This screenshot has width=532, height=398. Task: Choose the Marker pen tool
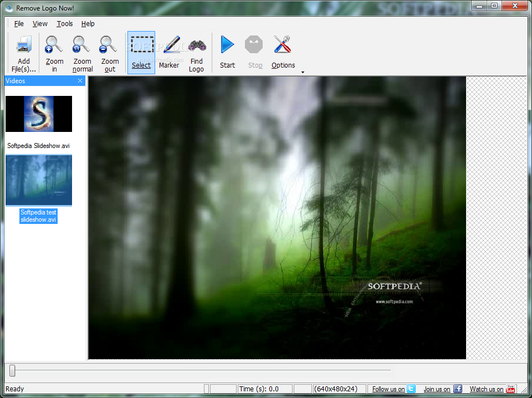171,44
